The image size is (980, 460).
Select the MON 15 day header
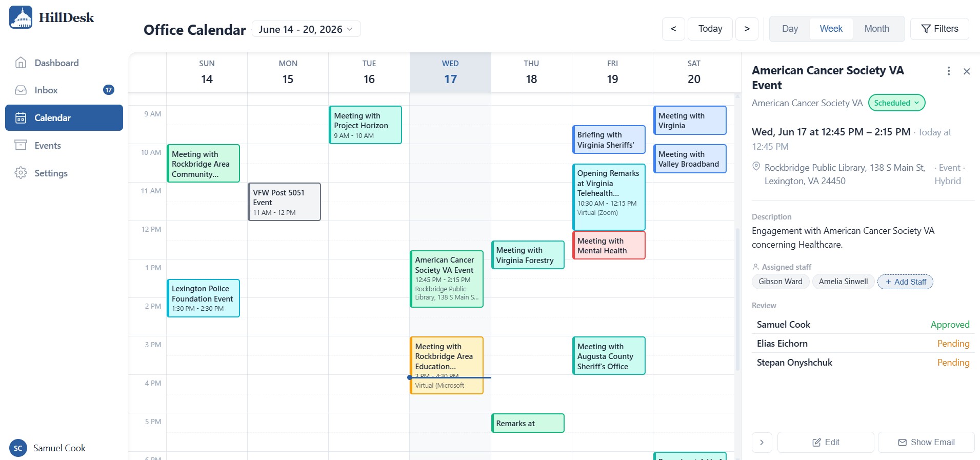click(288, 72)
